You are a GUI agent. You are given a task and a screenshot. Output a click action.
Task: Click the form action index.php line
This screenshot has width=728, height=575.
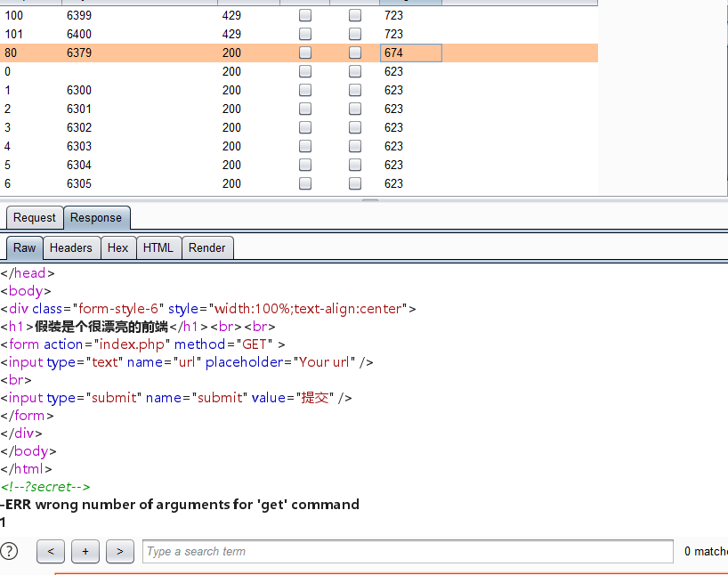143,344
